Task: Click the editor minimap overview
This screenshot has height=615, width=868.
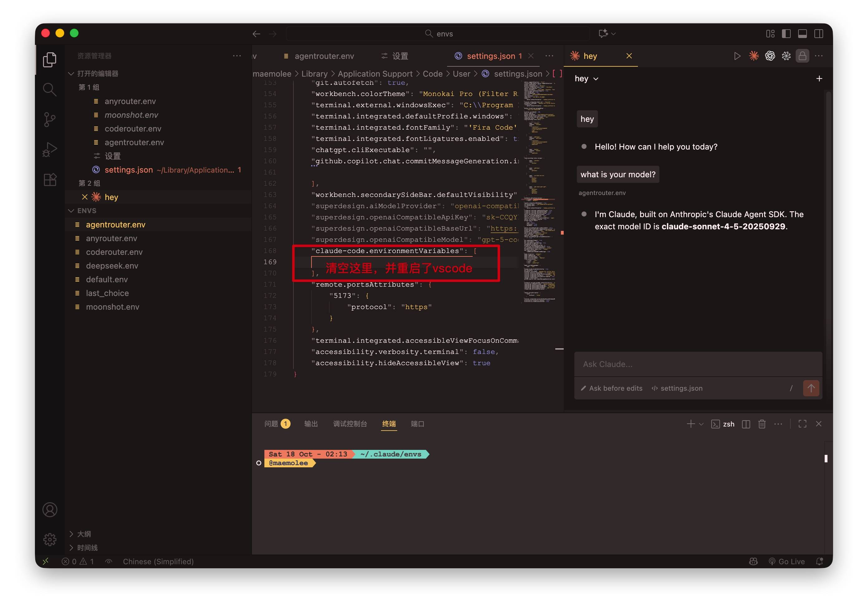Action: tap(539, 189)
